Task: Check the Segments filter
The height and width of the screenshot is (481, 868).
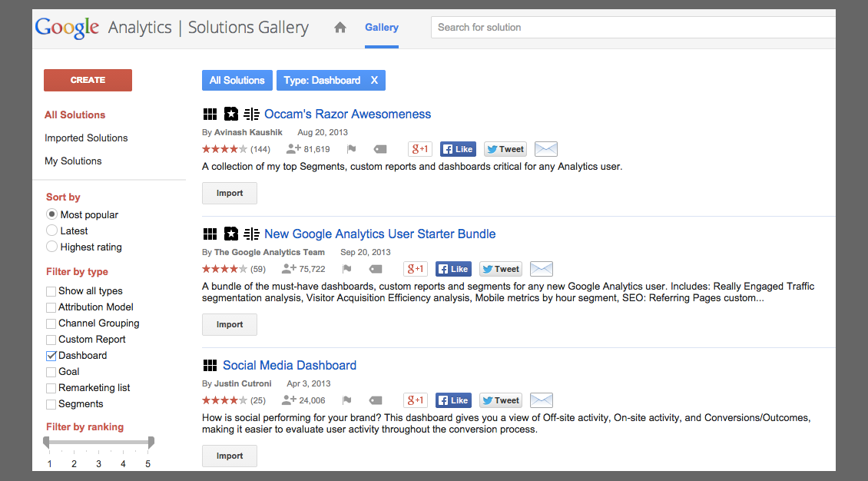Action: (x=51, y=404)
